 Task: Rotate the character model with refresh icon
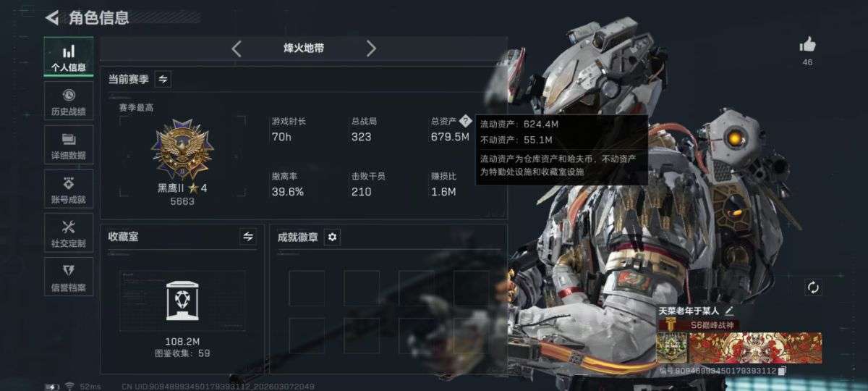813,287
